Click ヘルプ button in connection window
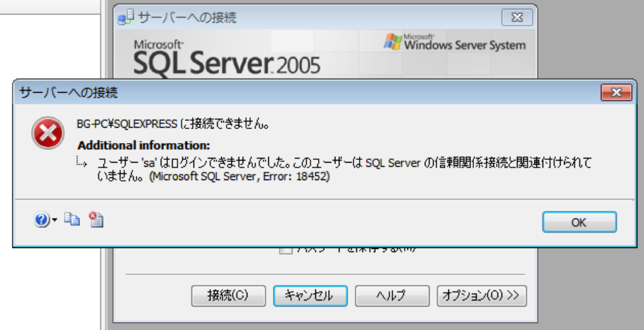Screen dimensions: 644x330 pyautogui.click(x=392, y=296)
